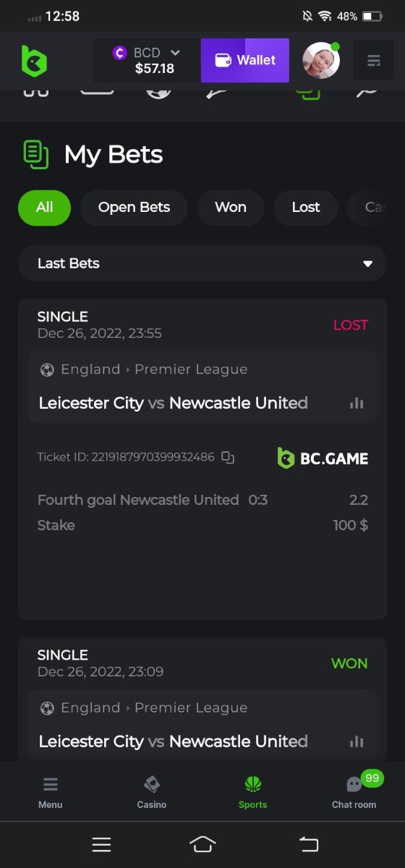Open the hamburger menu in the header
Image resolution: width=405 pixels, height=868 pixels.
[373, 60]
